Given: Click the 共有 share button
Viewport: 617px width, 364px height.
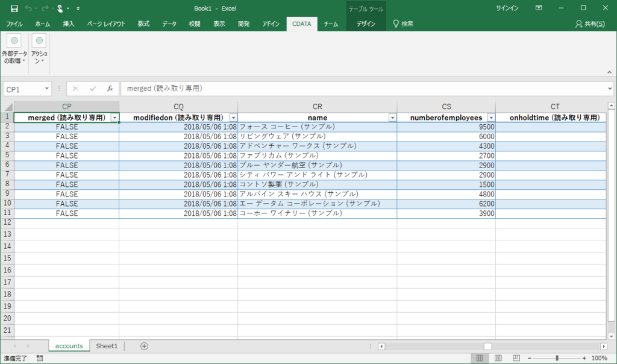Looking at the screenshot, I should tap(590, 24).
